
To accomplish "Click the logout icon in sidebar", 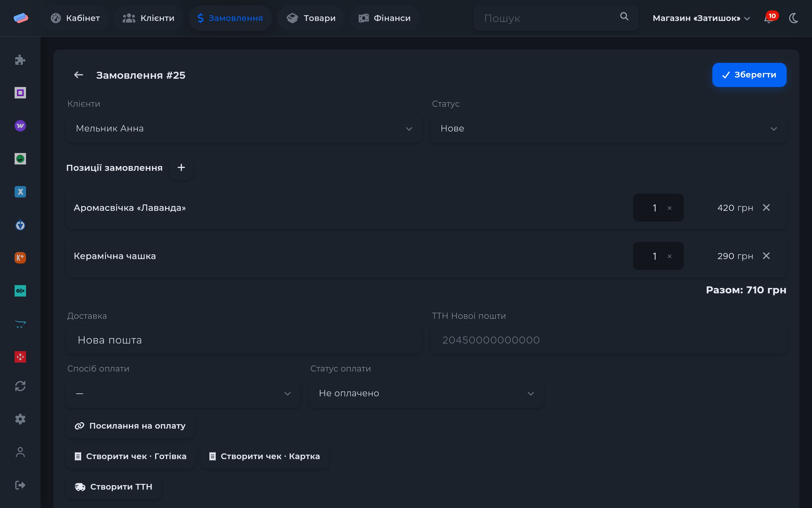I will [20, 485].
